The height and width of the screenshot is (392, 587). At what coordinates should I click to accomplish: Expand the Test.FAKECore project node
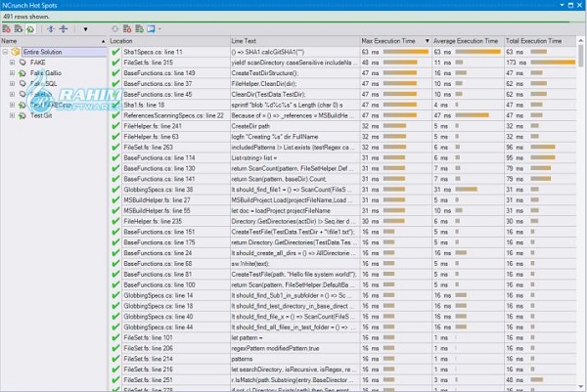pyautogui.click(x=13, y=105)
